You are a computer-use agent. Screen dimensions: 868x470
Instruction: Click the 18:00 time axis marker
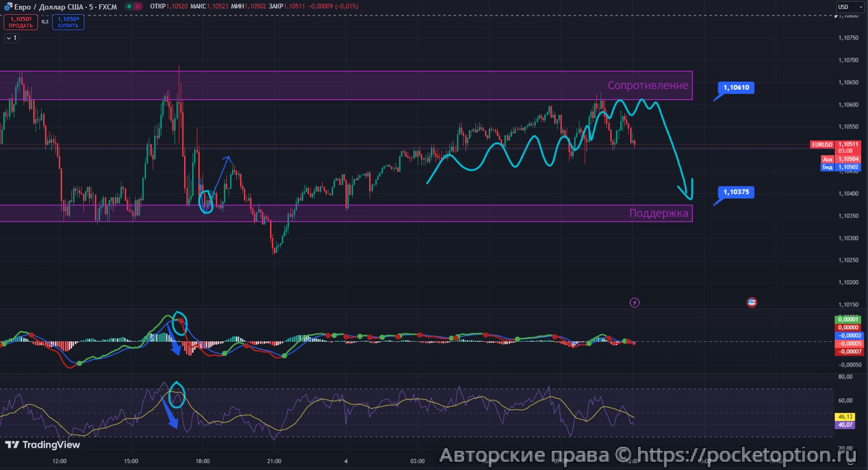pyautogui.click(x=202, y=461)
